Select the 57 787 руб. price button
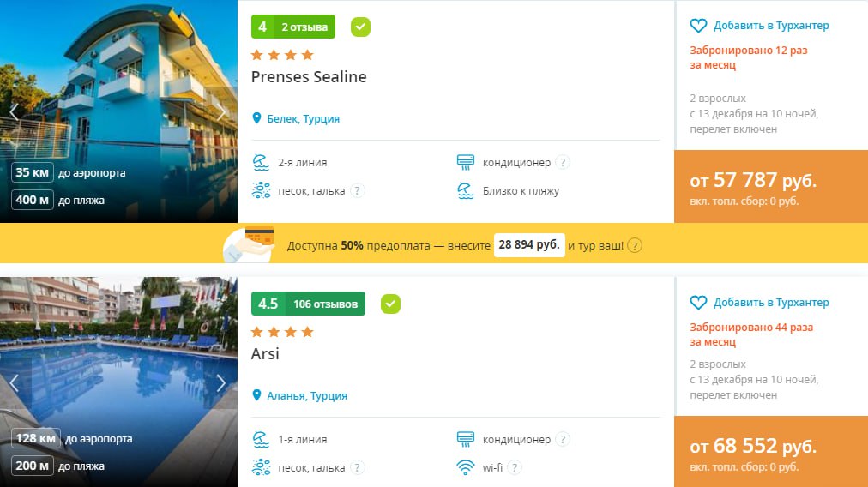Screen dimensions: 868x487 click(x=770, y=186)
